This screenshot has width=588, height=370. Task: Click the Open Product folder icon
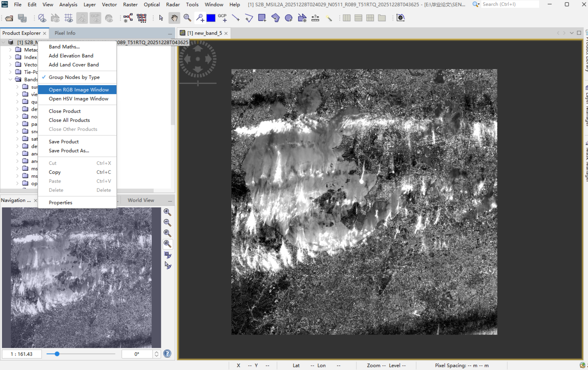point(9,18)
